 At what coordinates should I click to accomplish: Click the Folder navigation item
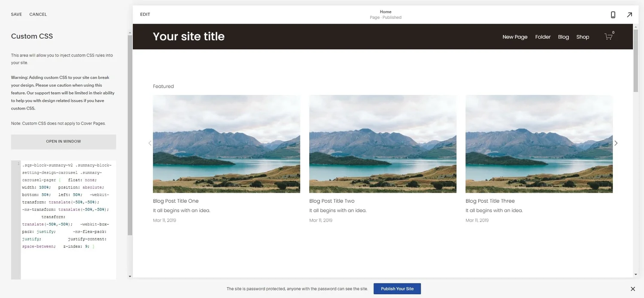(543, 36)
